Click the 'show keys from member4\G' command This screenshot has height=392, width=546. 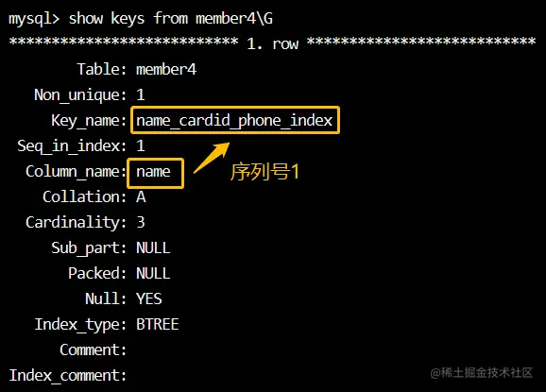coord(171,18)
